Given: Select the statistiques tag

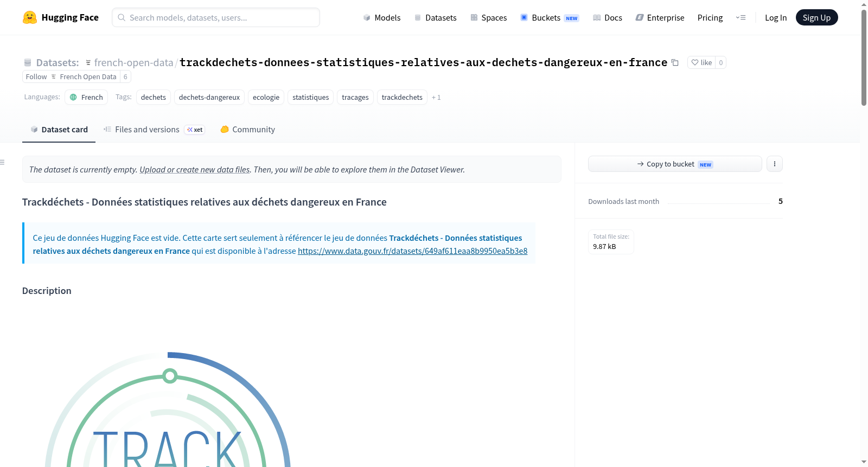Looking at the screenshot, I should [310, 97].
